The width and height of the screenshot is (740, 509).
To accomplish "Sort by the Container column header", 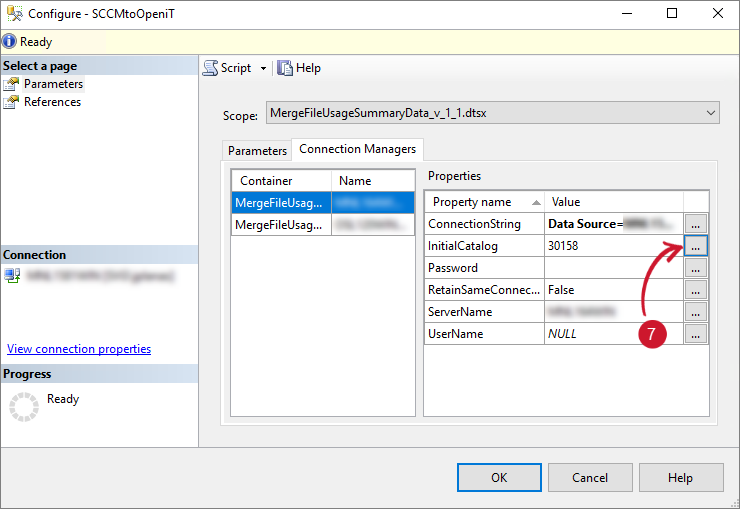I will 281,181.
